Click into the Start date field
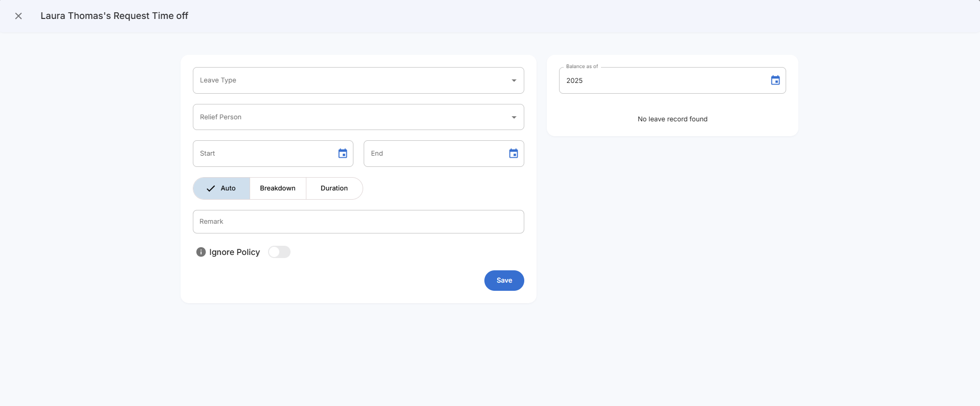 pyautogui.click(x=263, y=154)
